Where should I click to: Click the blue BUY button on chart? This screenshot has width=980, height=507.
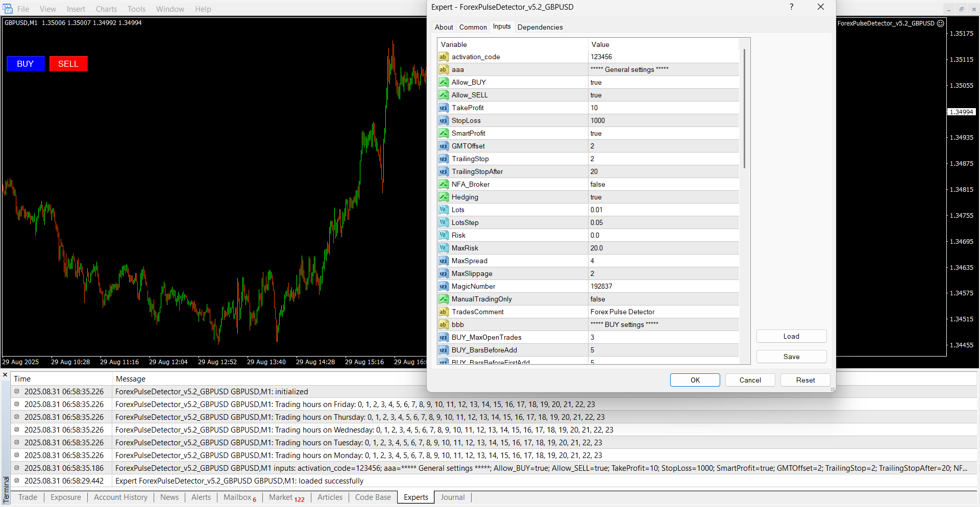click(x=26, y=64)
